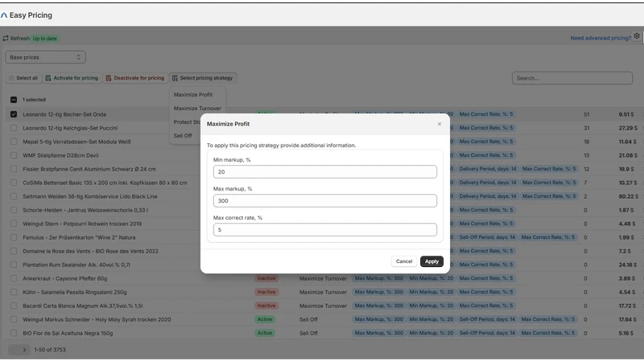Check Seltmann Weiden Kombiservice row

pos(14,196)
